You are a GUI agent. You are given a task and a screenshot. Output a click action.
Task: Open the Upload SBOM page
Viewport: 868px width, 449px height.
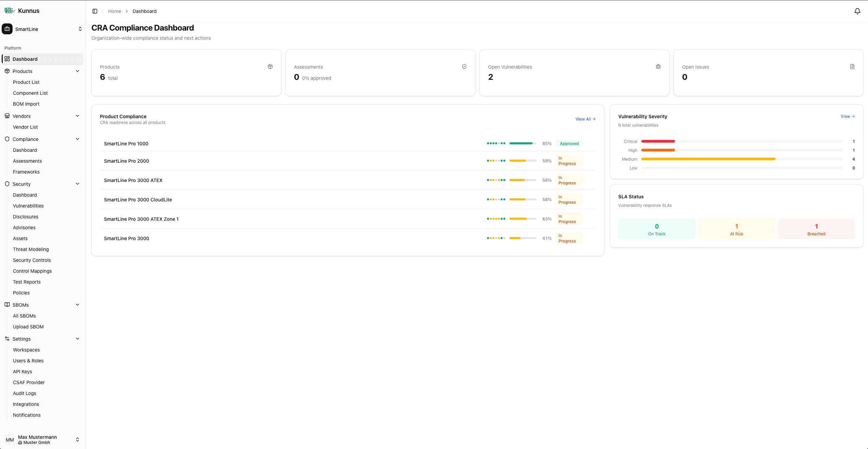click(28, 326)
